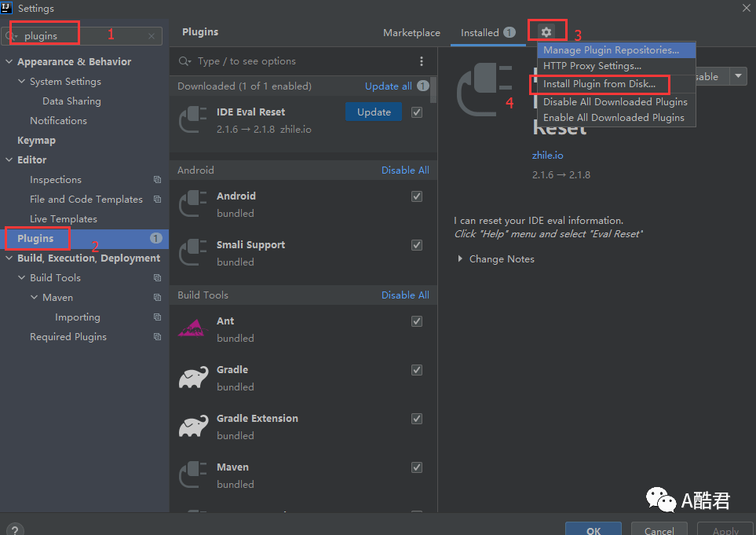Click the three-dot options icon beside plugin search
This screenshot has width=756, height=535.
(x=422, y=61)
